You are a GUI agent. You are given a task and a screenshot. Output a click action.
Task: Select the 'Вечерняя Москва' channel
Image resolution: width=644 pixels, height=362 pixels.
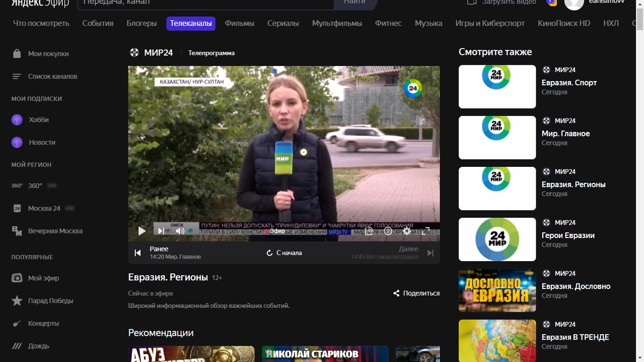point(47,231)
